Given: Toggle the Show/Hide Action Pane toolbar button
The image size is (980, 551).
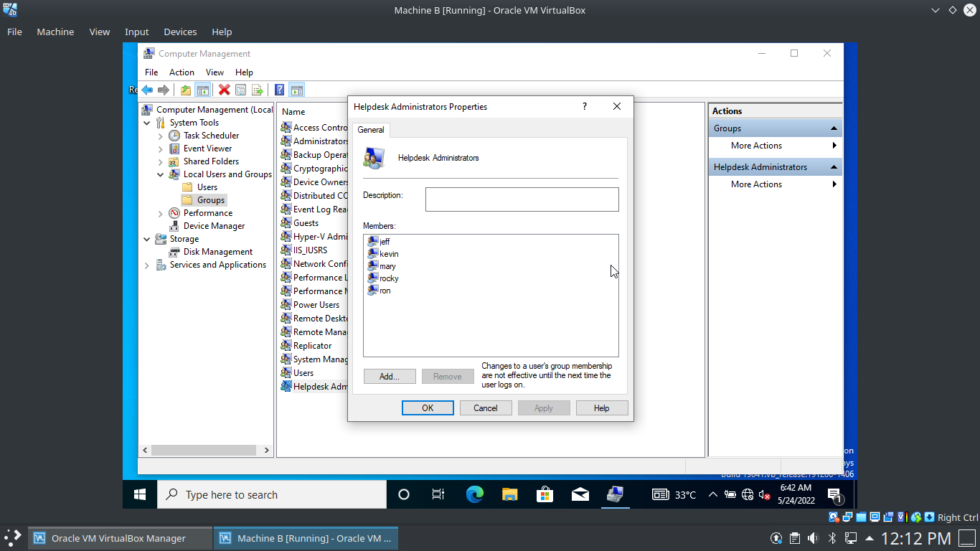Looking at the screenshot, I should [297, 90].
